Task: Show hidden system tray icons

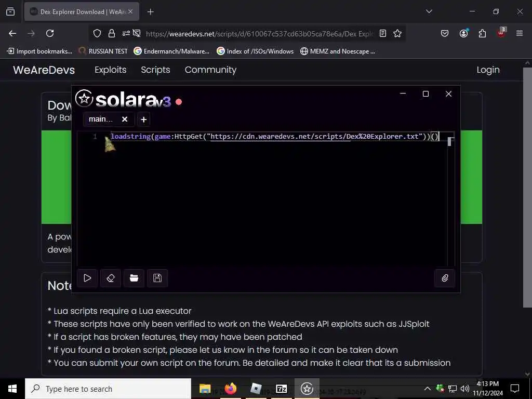Action: (428, 389)
